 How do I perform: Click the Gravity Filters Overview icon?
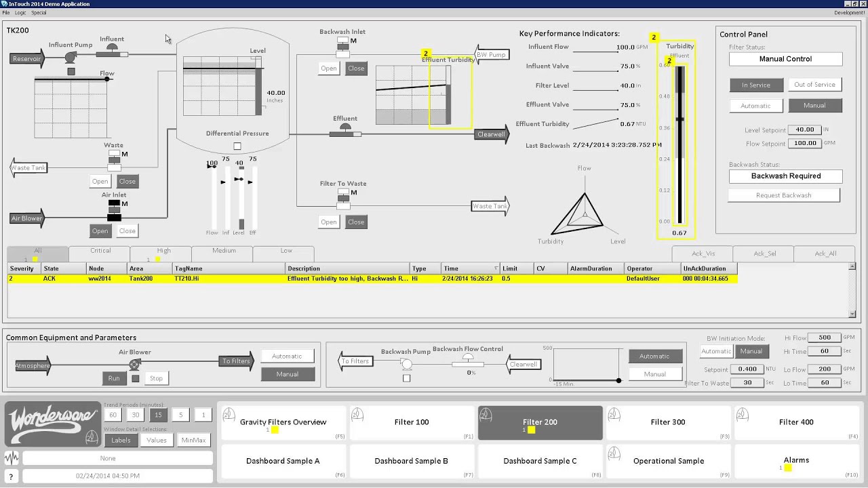pyautogui.click(x=229, y=414)
